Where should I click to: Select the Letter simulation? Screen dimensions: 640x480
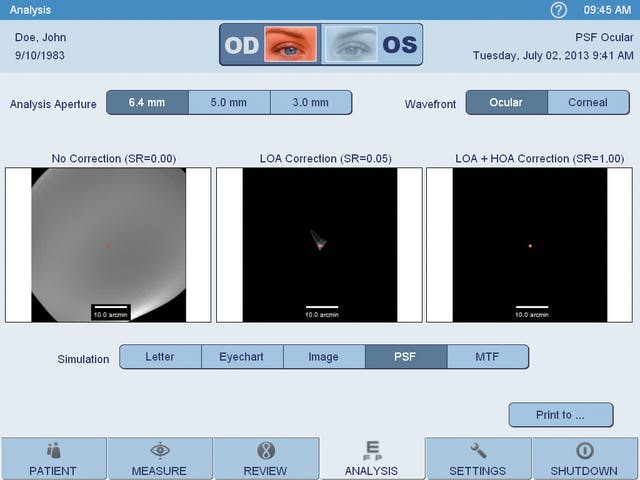[x=160, y=357]
